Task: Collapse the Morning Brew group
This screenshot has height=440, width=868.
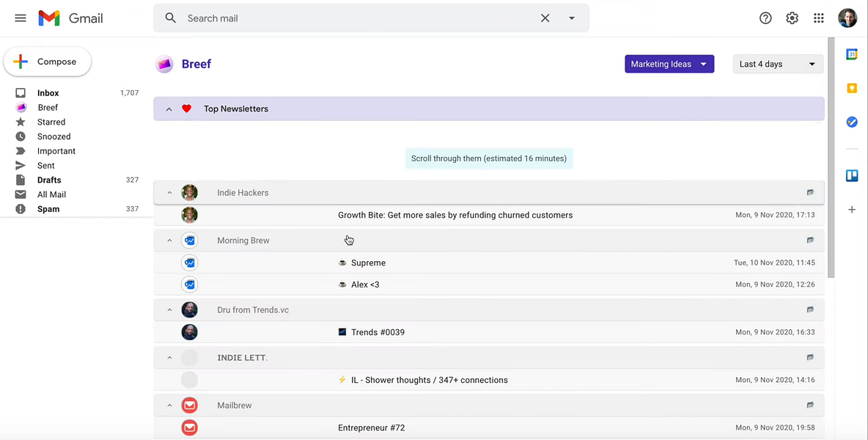Action: tap(170, 241)
